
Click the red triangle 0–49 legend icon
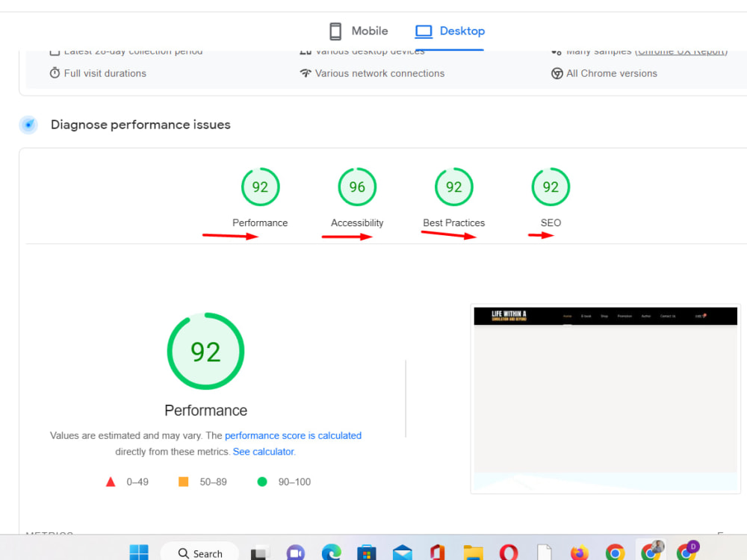coord(111,482)
